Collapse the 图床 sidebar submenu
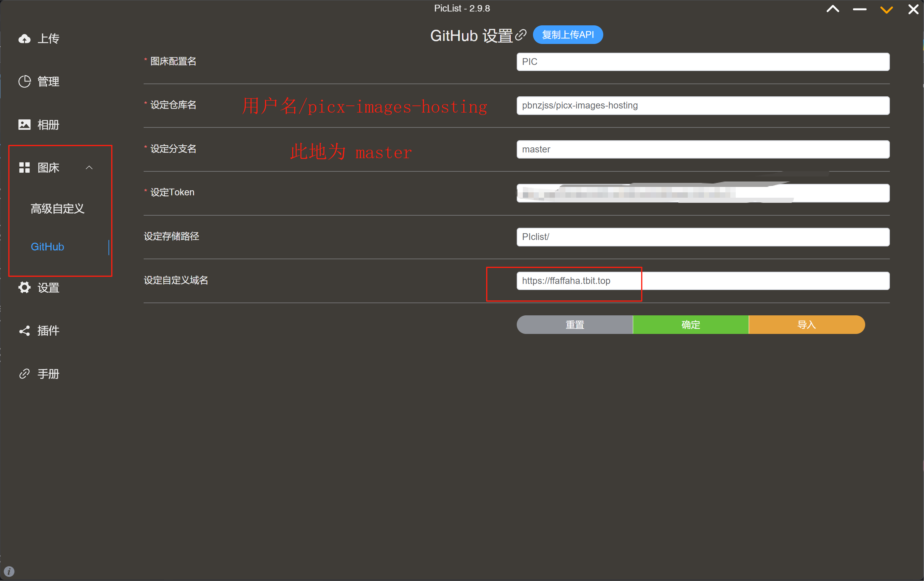The image size is (924, 581). (x=90, y=168)
